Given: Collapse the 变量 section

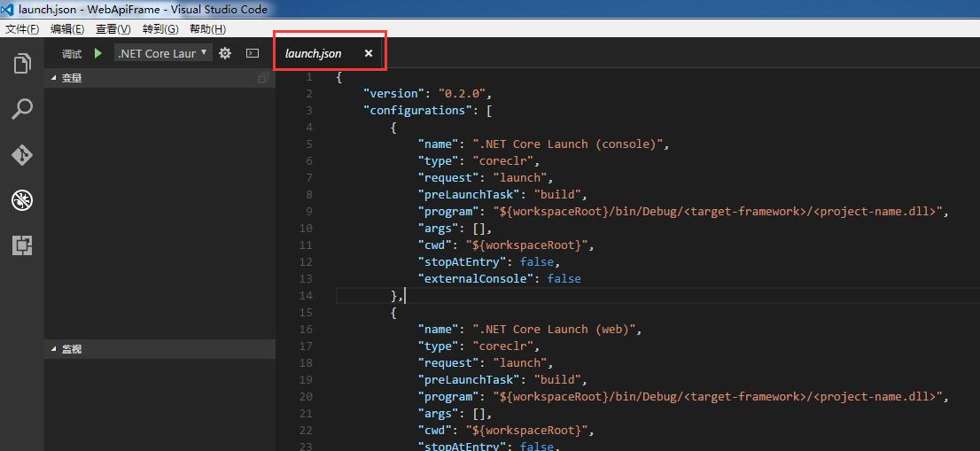Looking at the screenshot, I should (160, 78).
